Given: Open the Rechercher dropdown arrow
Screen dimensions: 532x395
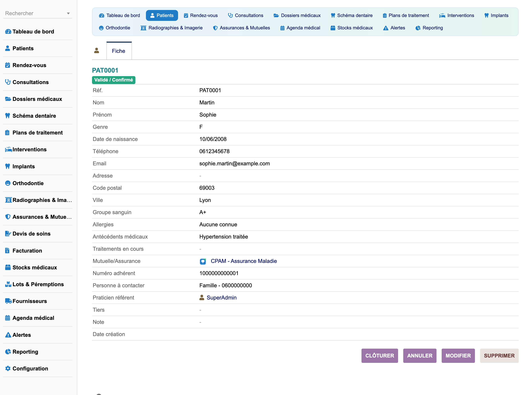Looking at the screenshot, I should click(x=68, y=13).
